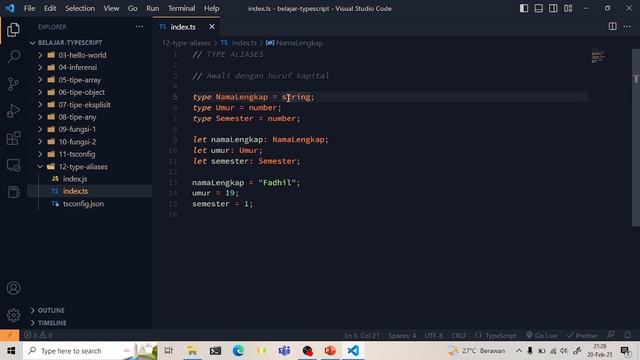This screenshot has width=640, height=360.
Task: Open editor more actions menu
Action: pyautogui.click(x=627, y=27)
